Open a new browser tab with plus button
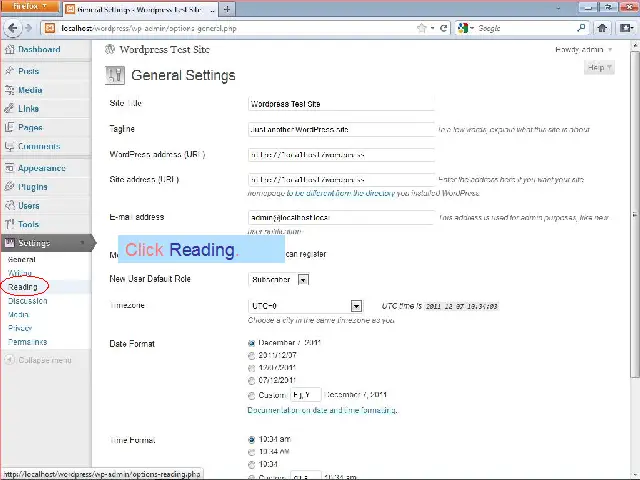 [x=227, y=9]
